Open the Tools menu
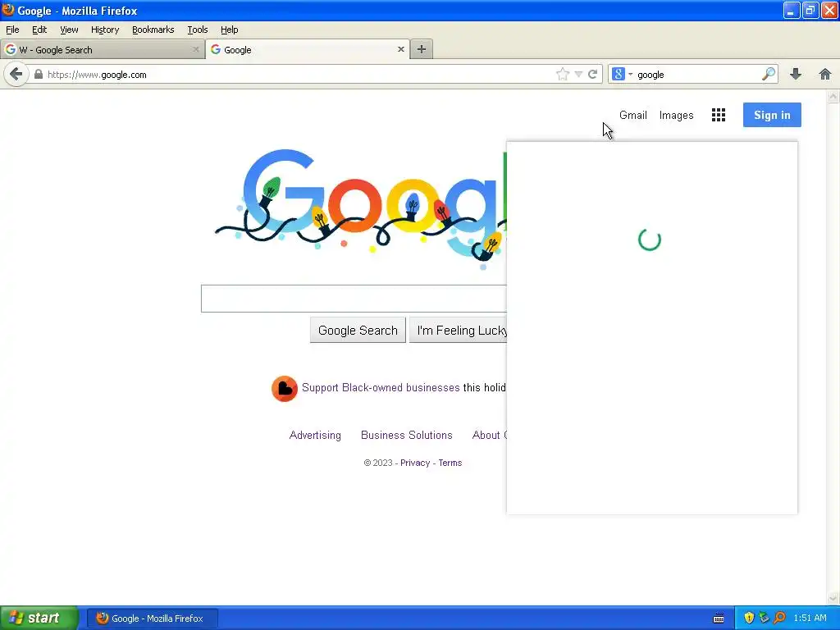 pyautogui.click(x=197, y=30)
